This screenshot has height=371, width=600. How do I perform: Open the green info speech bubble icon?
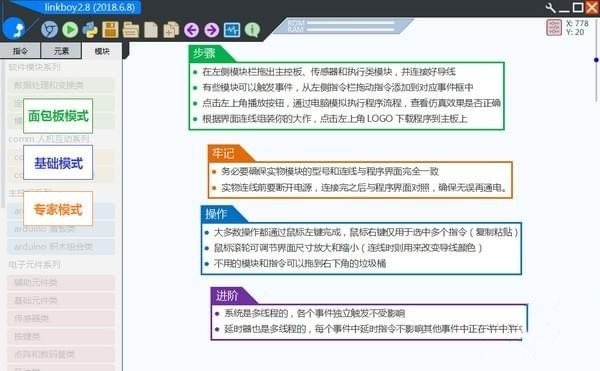[x=253, y=29]
